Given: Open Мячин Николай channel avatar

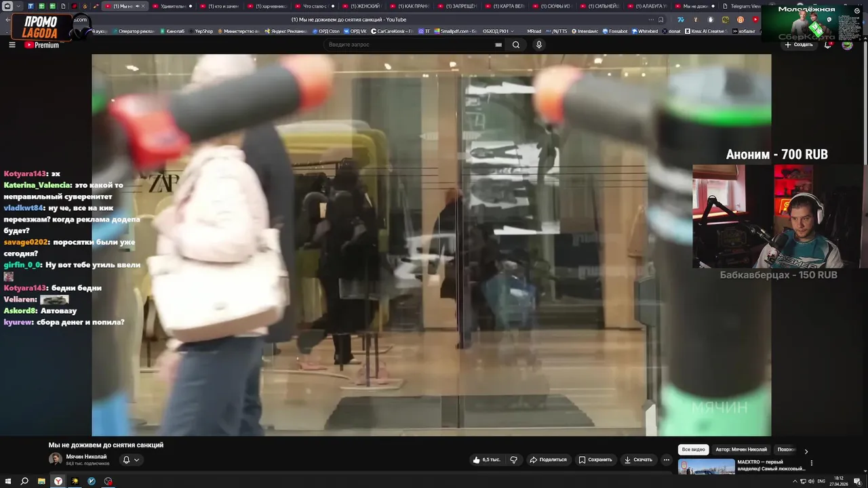Looking at the screenshot, I should click(55, 459).
